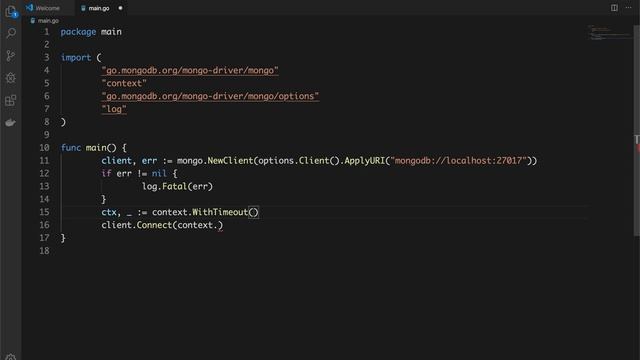The height and width of the screenshot is (360, 640).
Task: Open the Explorer view in activity bar
Action: pyautogui.click(x=11, y=12)
